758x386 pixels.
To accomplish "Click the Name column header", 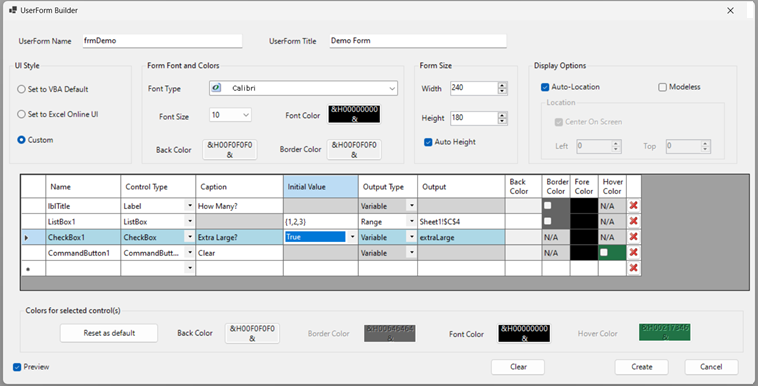I will [83, 187].
